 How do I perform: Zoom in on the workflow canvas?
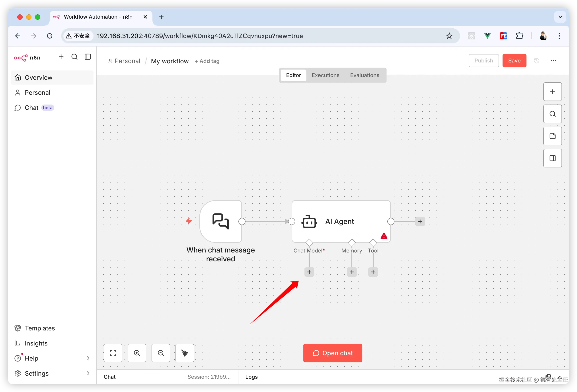[x=137, y=353]
